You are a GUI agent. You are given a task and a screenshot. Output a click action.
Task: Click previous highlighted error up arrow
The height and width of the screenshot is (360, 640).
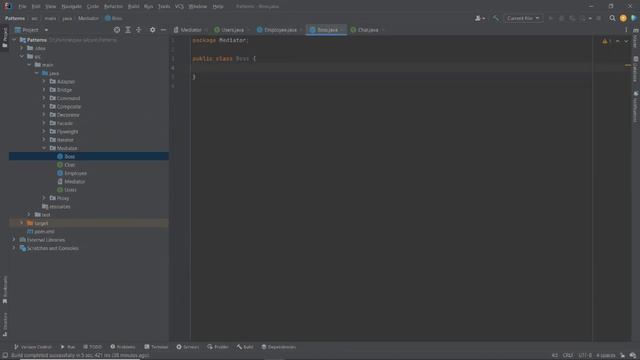click(x=618, y=41)
